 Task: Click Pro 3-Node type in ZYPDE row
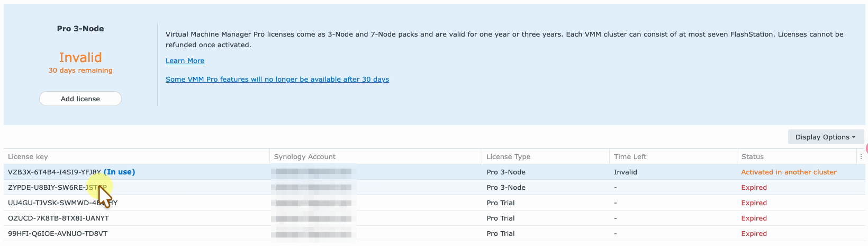(506, 188)
